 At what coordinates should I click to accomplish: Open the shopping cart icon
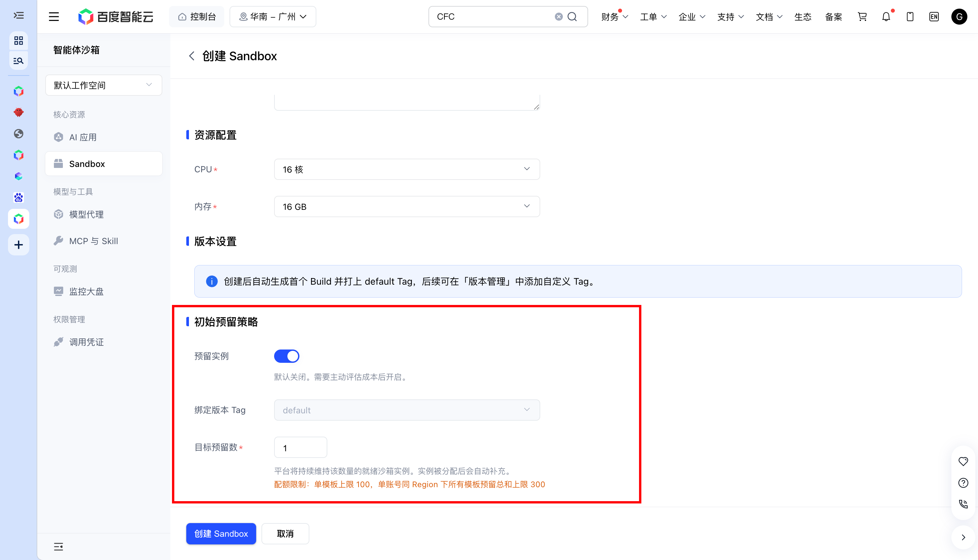tap(862, 17)
